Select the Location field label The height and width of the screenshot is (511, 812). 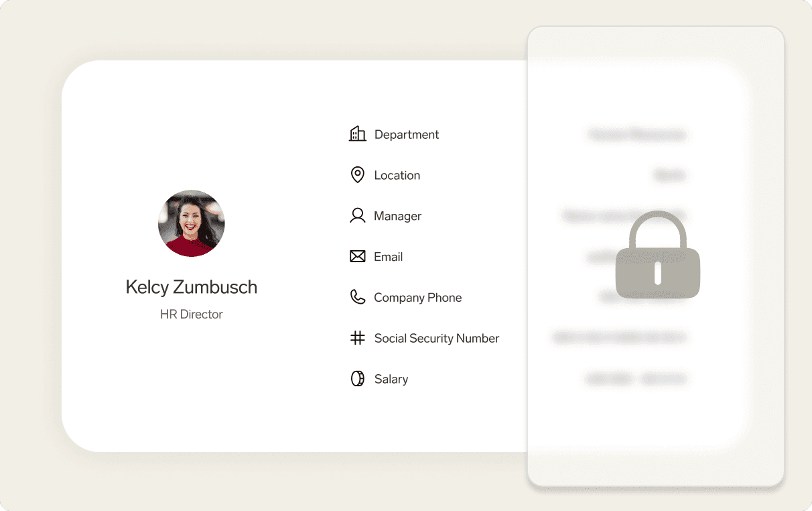[397, 175]
